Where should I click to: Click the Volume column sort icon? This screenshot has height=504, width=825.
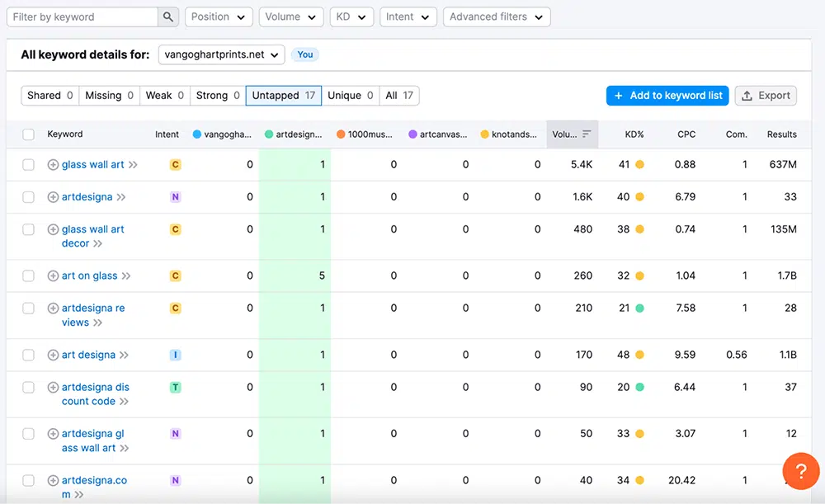pyautogui.click(x=587, y=134)
